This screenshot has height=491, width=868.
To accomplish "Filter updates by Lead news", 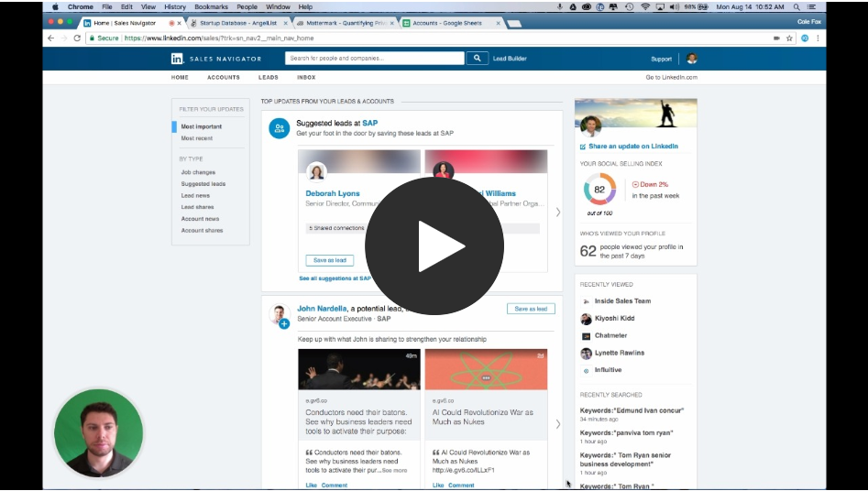I will 195,195.
